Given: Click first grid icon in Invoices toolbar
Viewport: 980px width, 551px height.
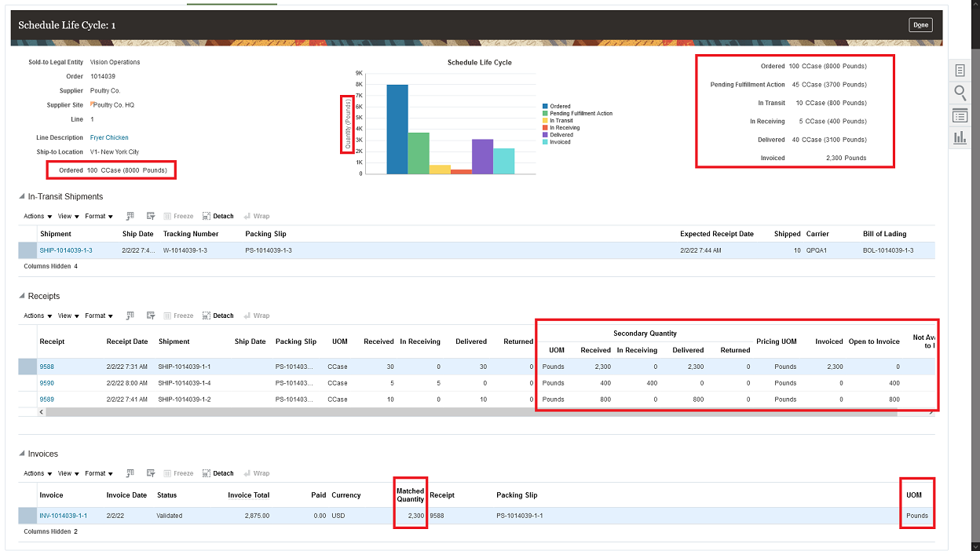Looking at the screenshot, I should click(x=130, y=473).
